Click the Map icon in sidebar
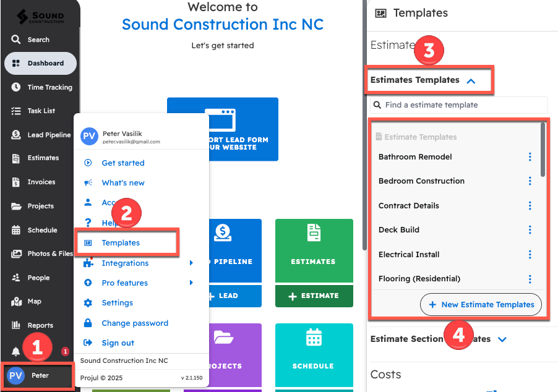Screen dimensions: 558x392 tap(16, 302)
